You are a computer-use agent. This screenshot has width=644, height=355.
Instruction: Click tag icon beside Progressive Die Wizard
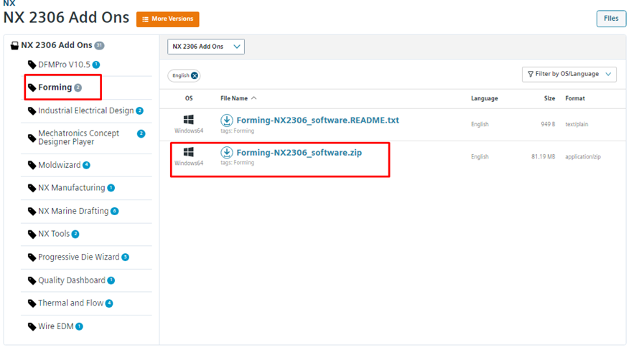32,257
